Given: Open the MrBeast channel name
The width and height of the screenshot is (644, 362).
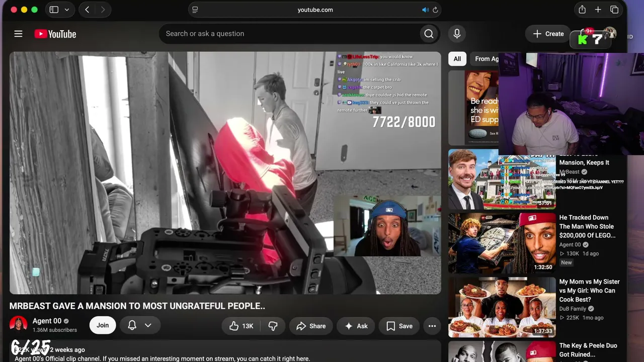Looking at the screenshot, I should click(x=570, y=172).
